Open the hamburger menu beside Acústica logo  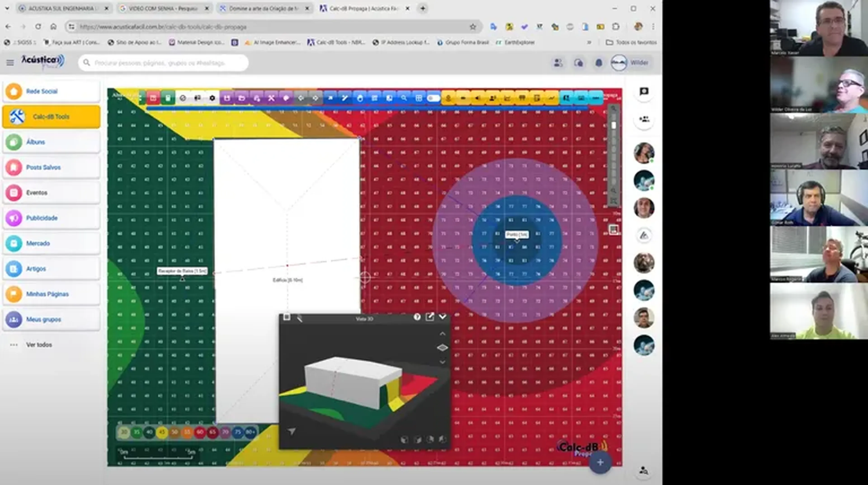click(10, 63)
